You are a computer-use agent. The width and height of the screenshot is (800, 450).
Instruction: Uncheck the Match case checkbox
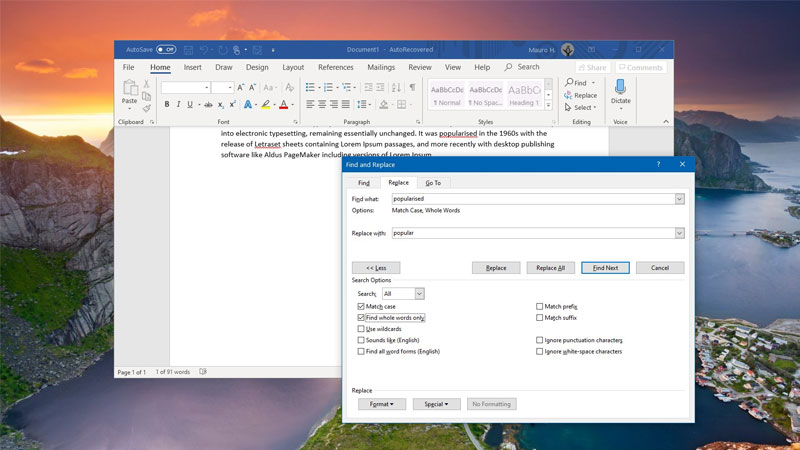[361, 306]
